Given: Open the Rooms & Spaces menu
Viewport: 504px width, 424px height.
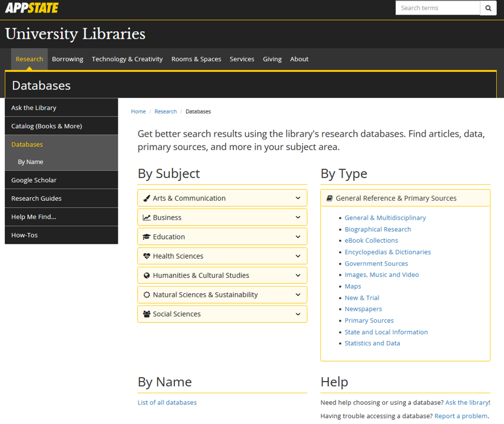Looking at the screenshot, I should pyautogui.click(x=196, y=59).
